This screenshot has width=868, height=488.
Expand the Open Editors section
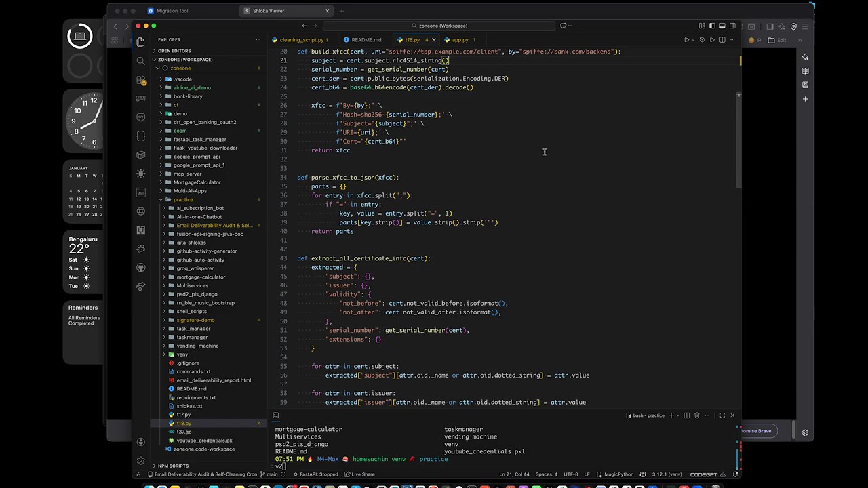(x=174, y=51)
